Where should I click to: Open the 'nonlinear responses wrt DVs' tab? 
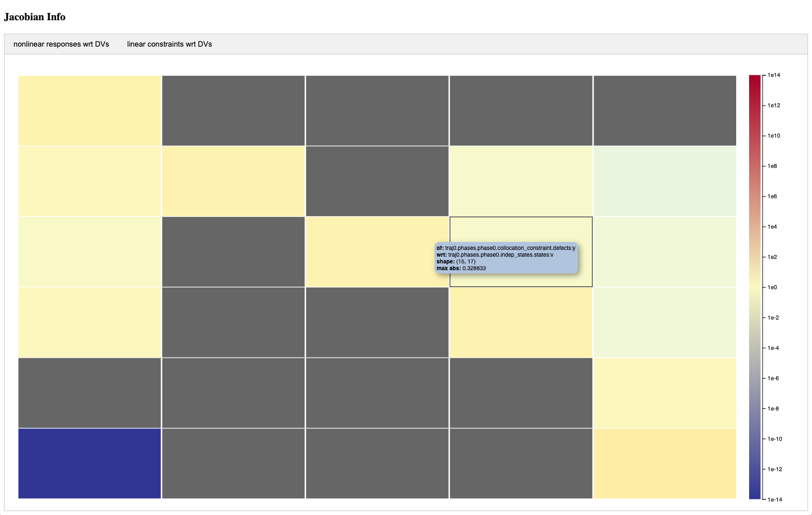(61, 44)
